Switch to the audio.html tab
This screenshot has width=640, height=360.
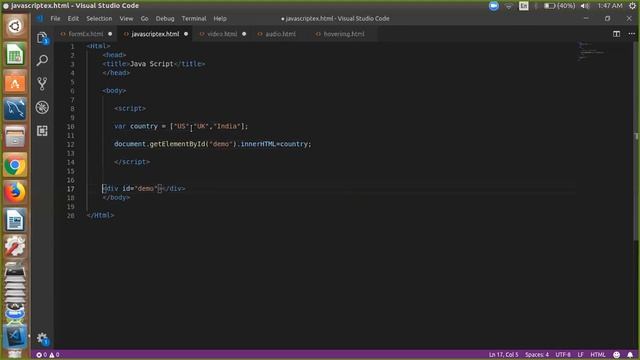280,34
